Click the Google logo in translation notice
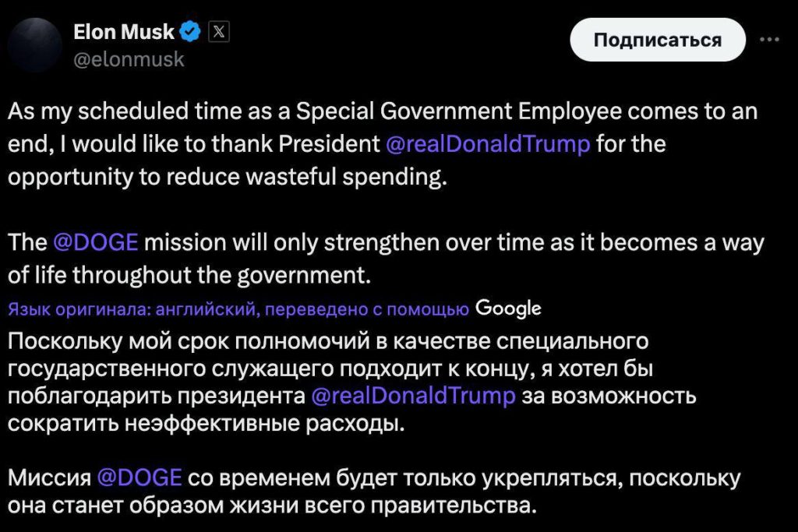The height and width of the screenshot is (532, 798). [507, 308]
